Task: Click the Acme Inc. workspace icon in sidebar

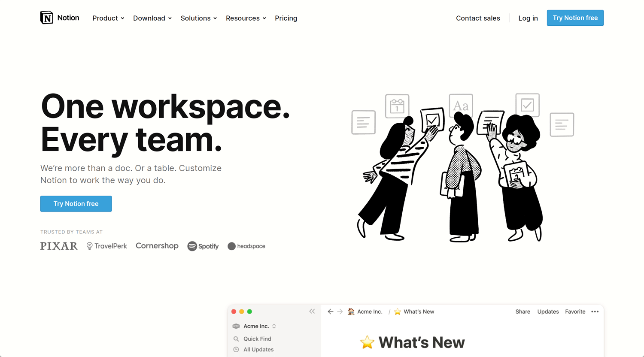Action: click(236, 326)
